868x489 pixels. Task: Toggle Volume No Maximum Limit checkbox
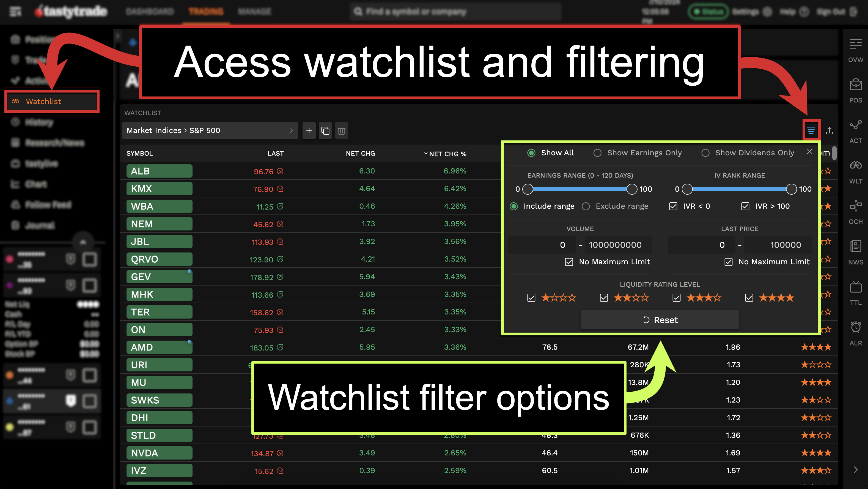point(569,262)
